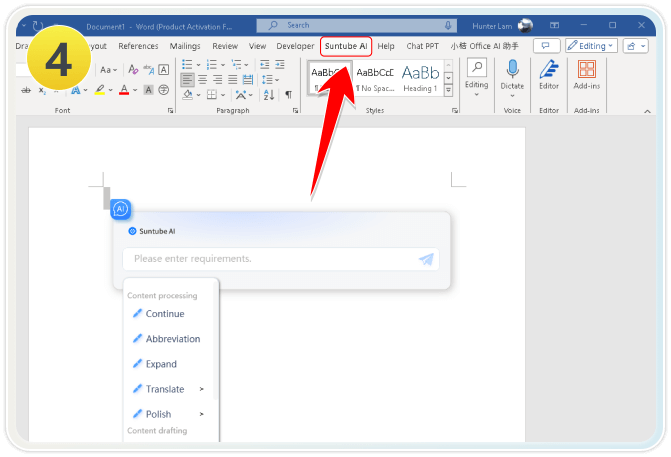Open the Font dialog launcher
Screen dimensions: 671x457
(170, 110)
